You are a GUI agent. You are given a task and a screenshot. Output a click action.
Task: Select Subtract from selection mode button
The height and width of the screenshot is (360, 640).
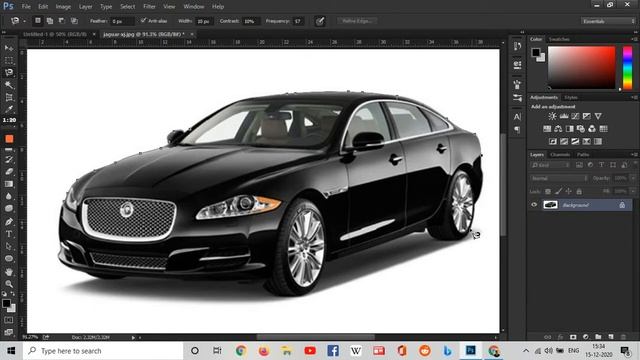tap(62, 20)
